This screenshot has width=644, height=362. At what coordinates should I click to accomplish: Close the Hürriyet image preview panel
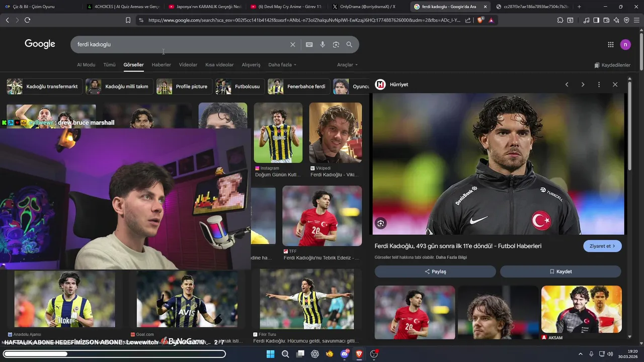click(x=615, y=84)
